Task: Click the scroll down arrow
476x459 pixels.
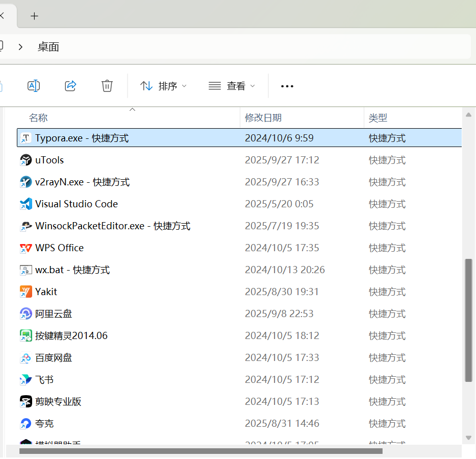Action: tap(468, 438)
